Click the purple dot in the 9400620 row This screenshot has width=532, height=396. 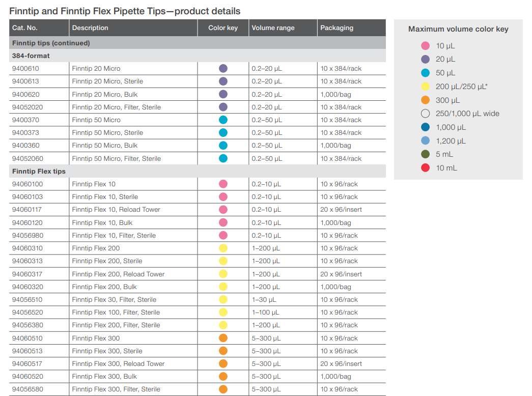pyautogui.click(x=223, y=94)
